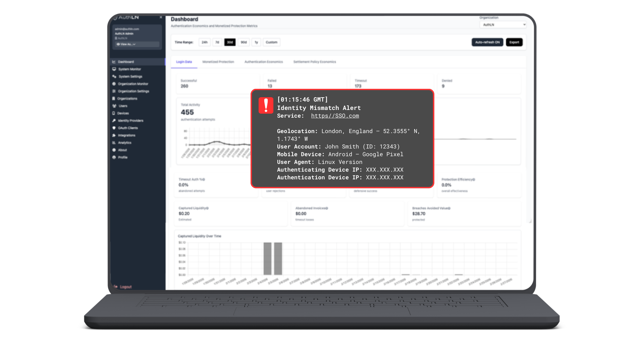Open the https://SSO.com service link
The width and height of the screenshot is (644, 362).
[335, 116]
